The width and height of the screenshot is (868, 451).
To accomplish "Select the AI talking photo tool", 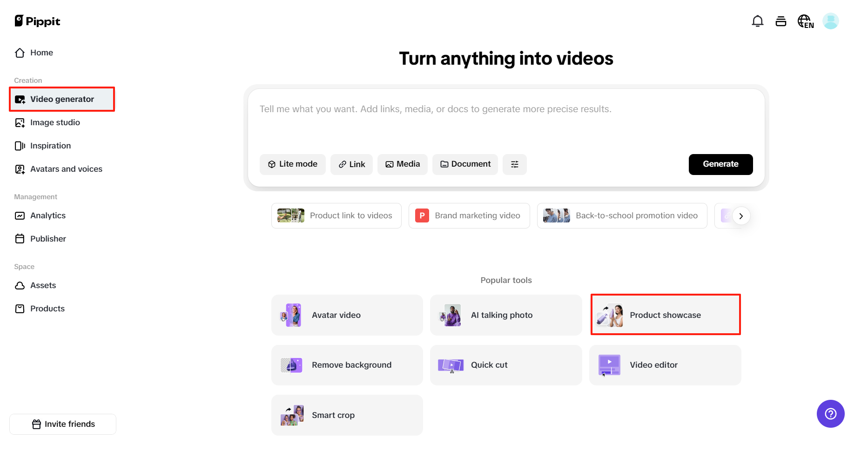I will 505,315.
